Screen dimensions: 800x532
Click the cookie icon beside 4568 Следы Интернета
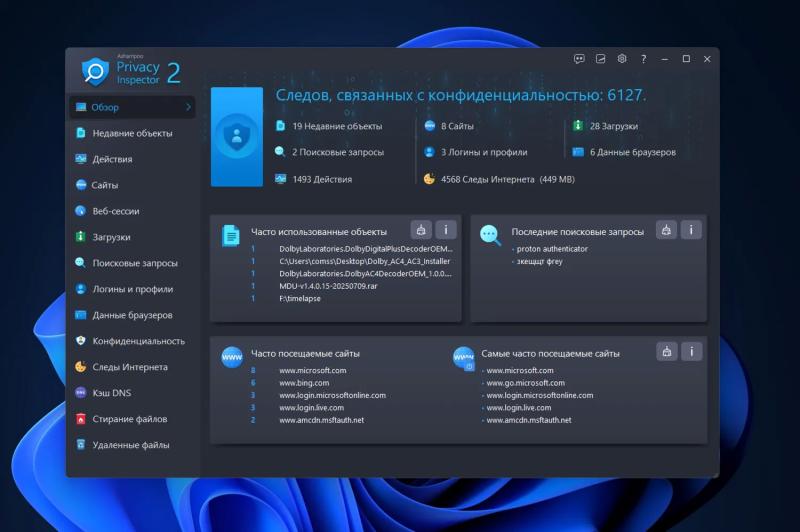[x=429, y=179]
